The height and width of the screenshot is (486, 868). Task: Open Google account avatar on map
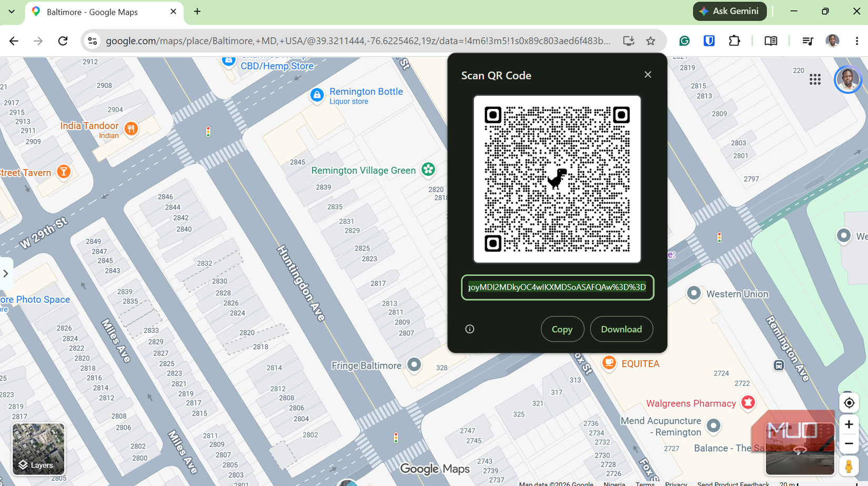pyautogui.click(x=847, y=79)
